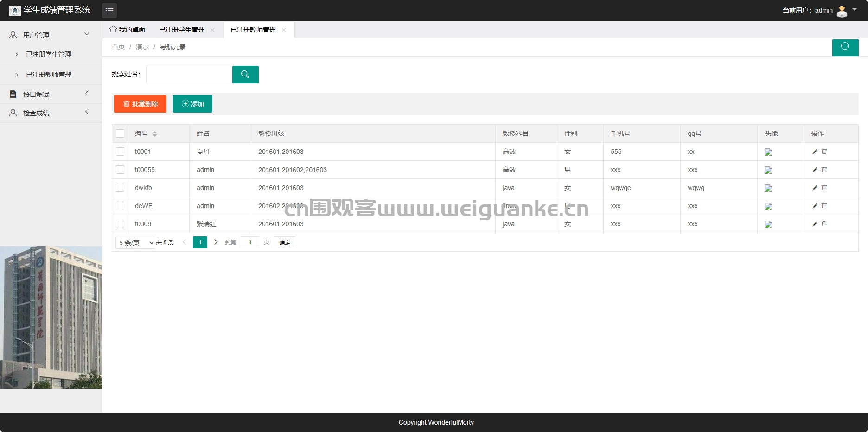Click edit pencil icon for row dwkfb
The width and height of the screenshot is (868, 432).
[815, 188]
